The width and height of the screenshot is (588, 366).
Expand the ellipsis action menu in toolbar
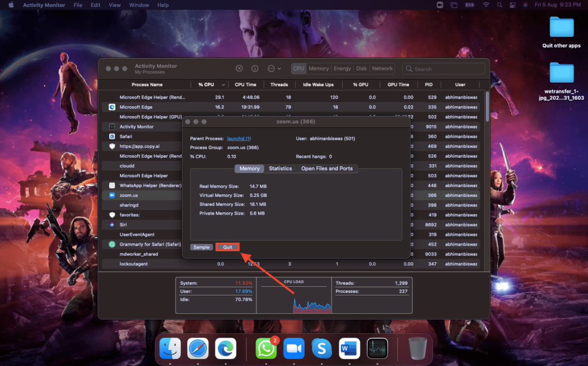coord(273,68)
